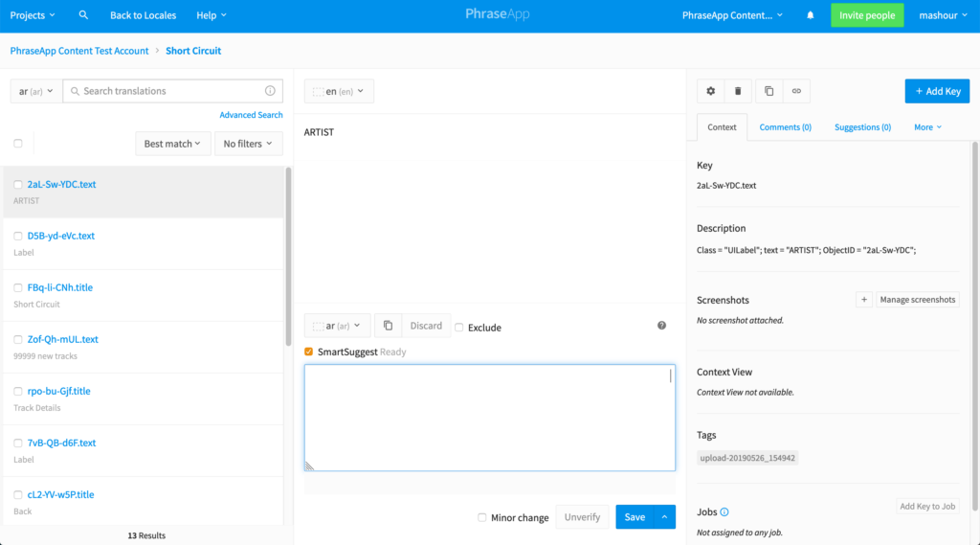Image resolution: width=980 pixels, height=545 pixels.
Task: Open key settings gear icon
Action: tap(711, 91)
